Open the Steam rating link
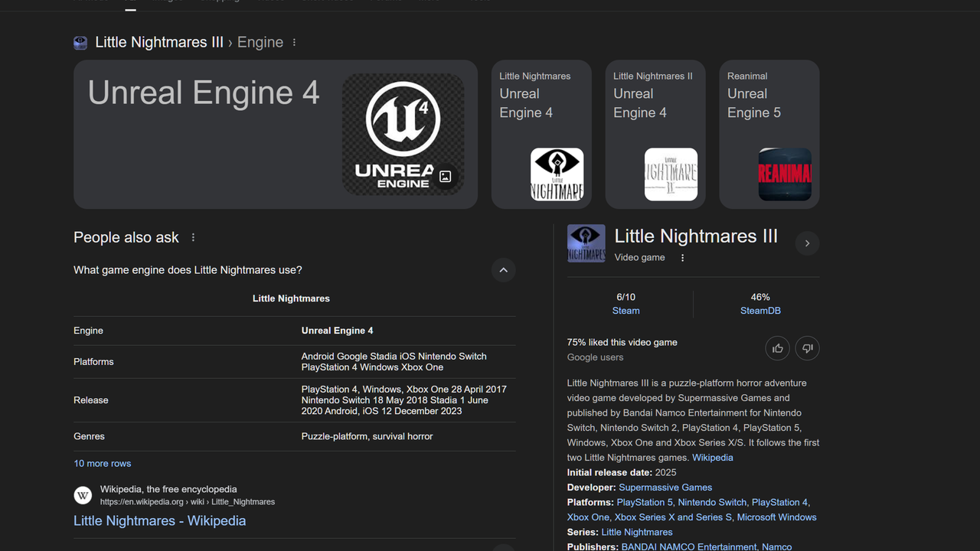Viewport: 980px width, 551px height. tap(626, 311)
